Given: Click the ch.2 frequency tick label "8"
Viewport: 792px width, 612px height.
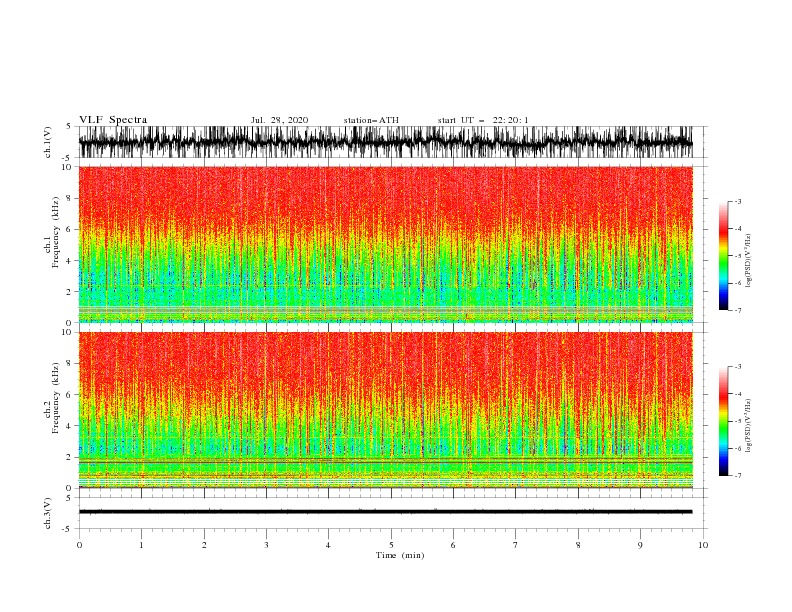Looking at the screenshot, I should point(69,364).
